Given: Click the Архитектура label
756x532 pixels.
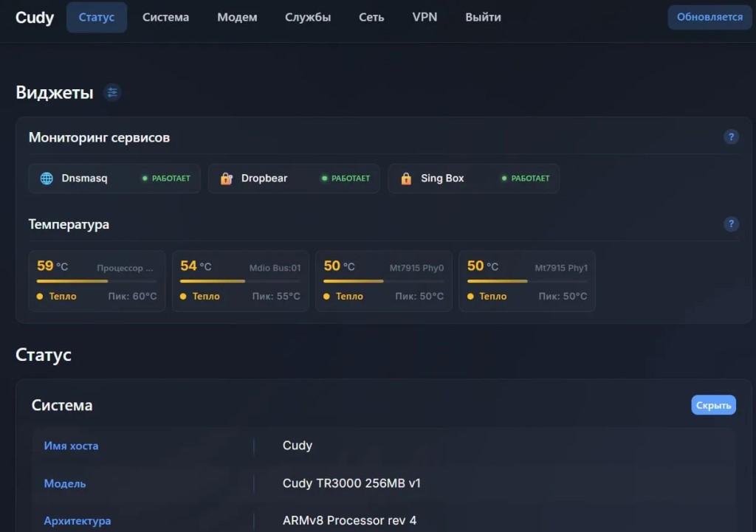Looking at the screenshot, I should tap(77, 521).
